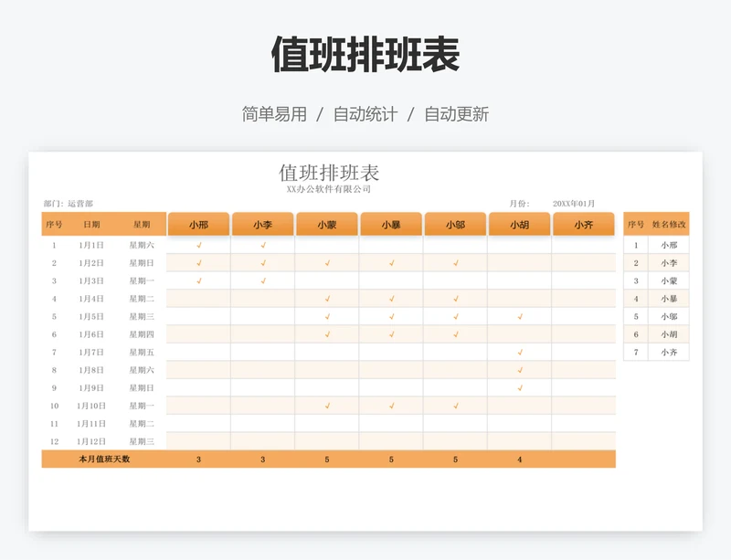
Task: Select the 小蒙 checkmark on 1月6日 row
Action: click(x=328, y=334)
